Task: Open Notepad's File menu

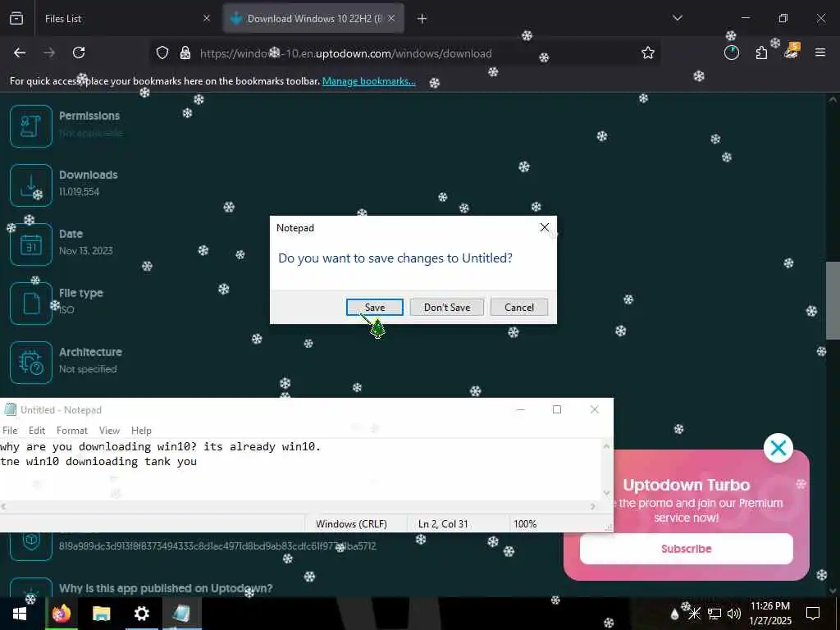Action: click(10, 430)
